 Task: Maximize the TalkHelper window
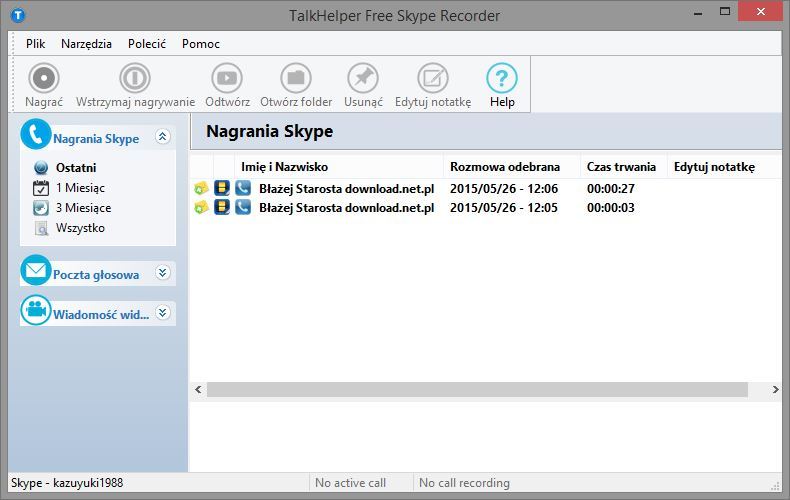click(x=725, y=12)
